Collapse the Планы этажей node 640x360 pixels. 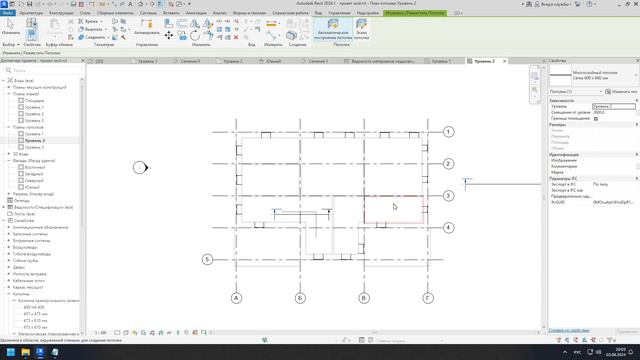9,93
